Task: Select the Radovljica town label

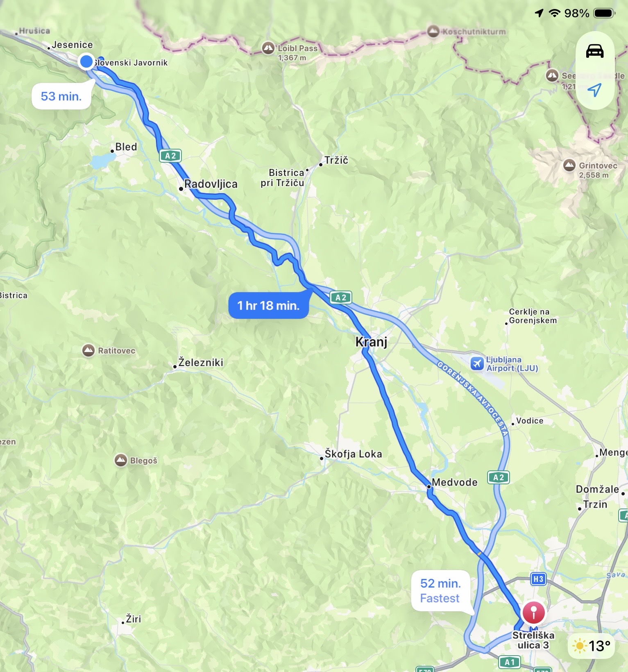Action: click(x=211, y=184)
